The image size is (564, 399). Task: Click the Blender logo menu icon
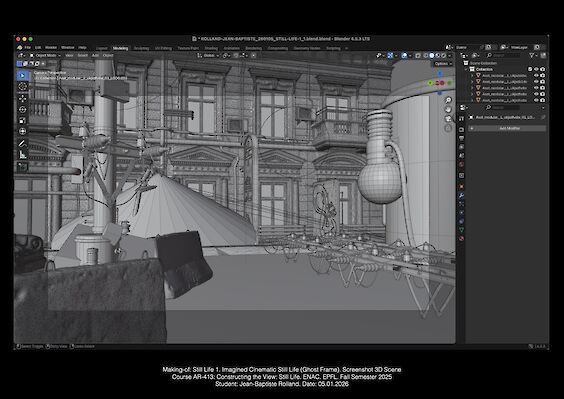tap(20, 47)
